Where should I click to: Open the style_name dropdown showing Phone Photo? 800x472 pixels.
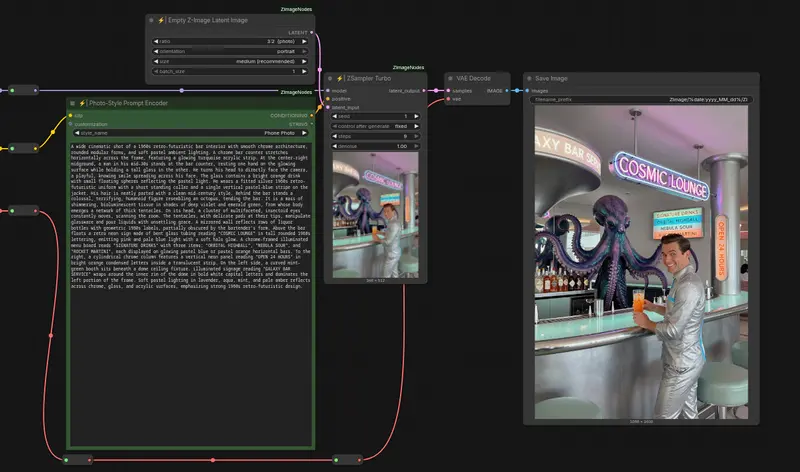click(190, 132)
